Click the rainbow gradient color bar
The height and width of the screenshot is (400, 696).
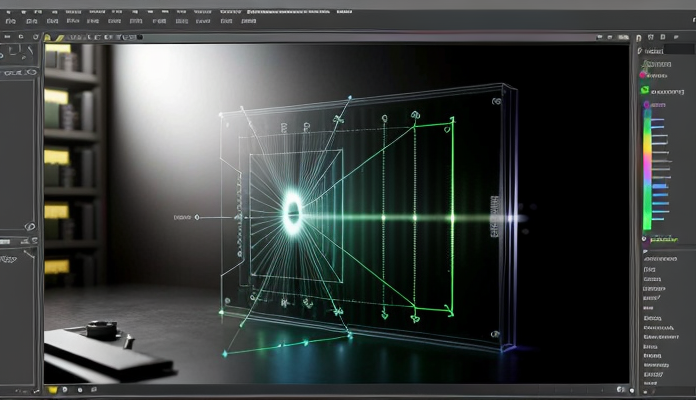pyautogui.click(x=648, y=171)
